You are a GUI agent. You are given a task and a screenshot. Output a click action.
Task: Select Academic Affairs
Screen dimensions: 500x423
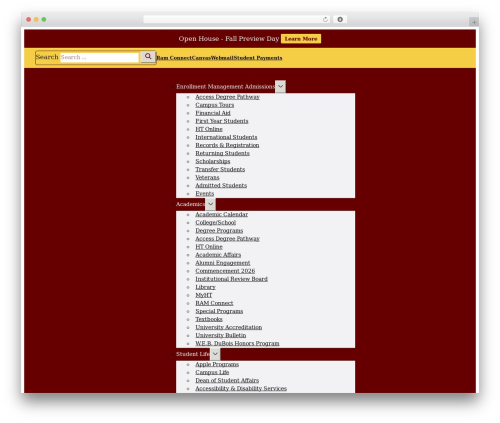pos(218,255)
